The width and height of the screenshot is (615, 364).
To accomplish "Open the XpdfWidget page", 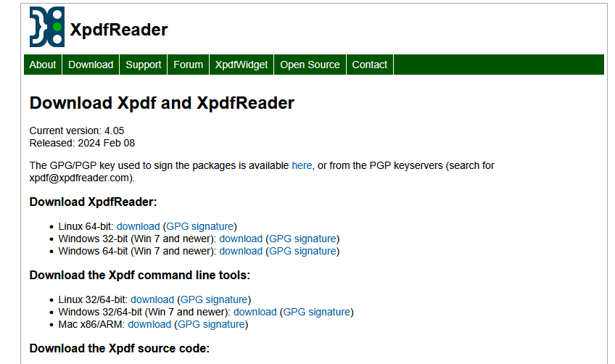I will click(x=242, y=65).
